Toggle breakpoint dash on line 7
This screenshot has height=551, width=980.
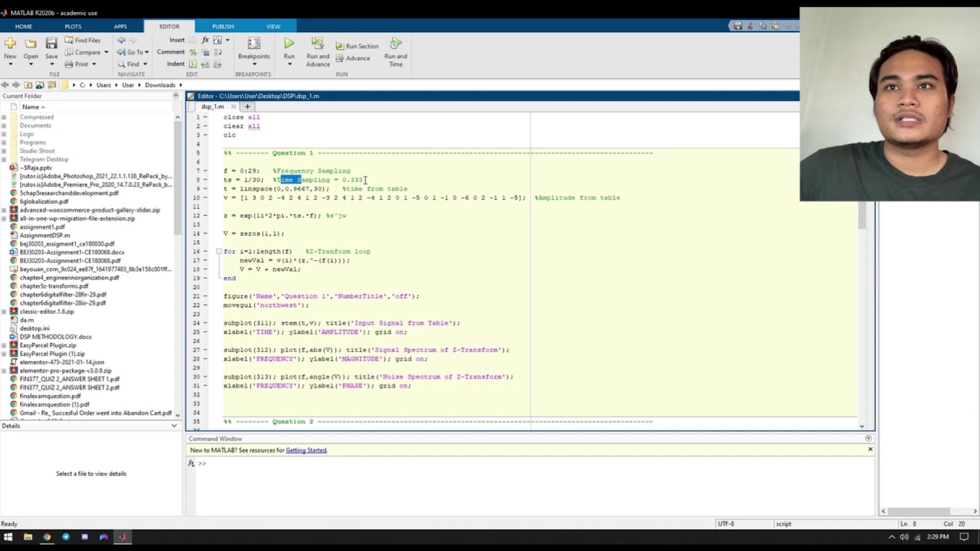point(205,171)
